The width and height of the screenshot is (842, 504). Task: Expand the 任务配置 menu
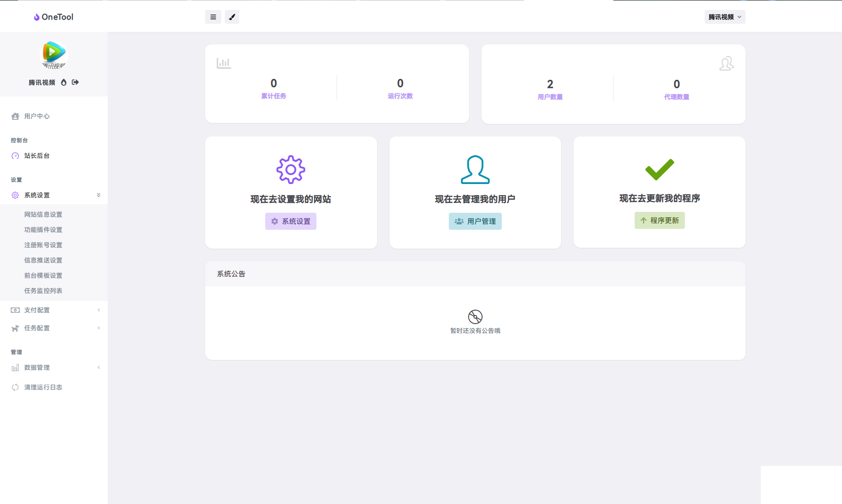click(x=54, y=328)
